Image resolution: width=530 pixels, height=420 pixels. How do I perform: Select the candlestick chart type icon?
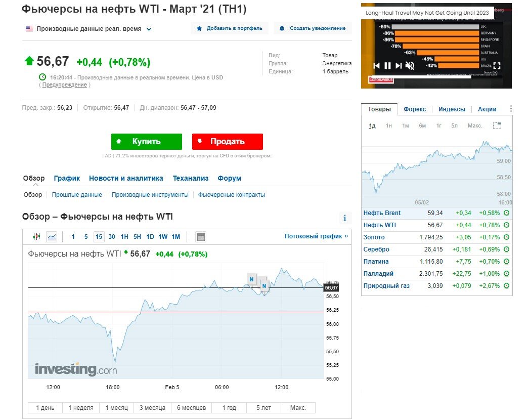(36, 237)
